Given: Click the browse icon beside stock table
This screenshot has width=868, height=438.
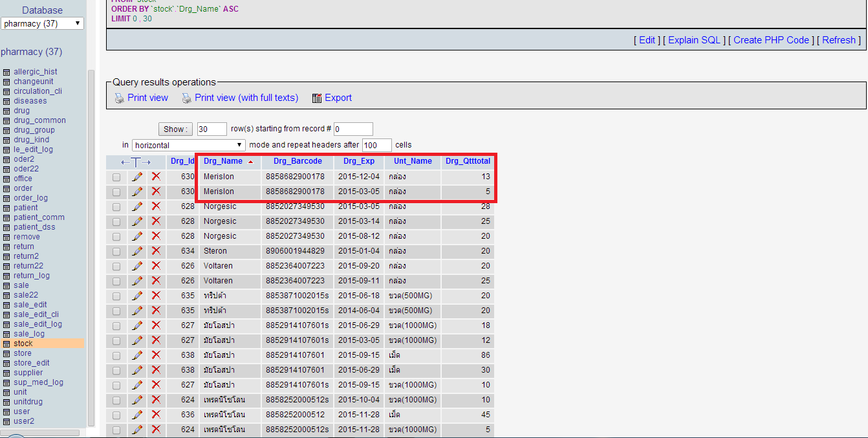Looking at the screenshot, I should click(6, 344).
